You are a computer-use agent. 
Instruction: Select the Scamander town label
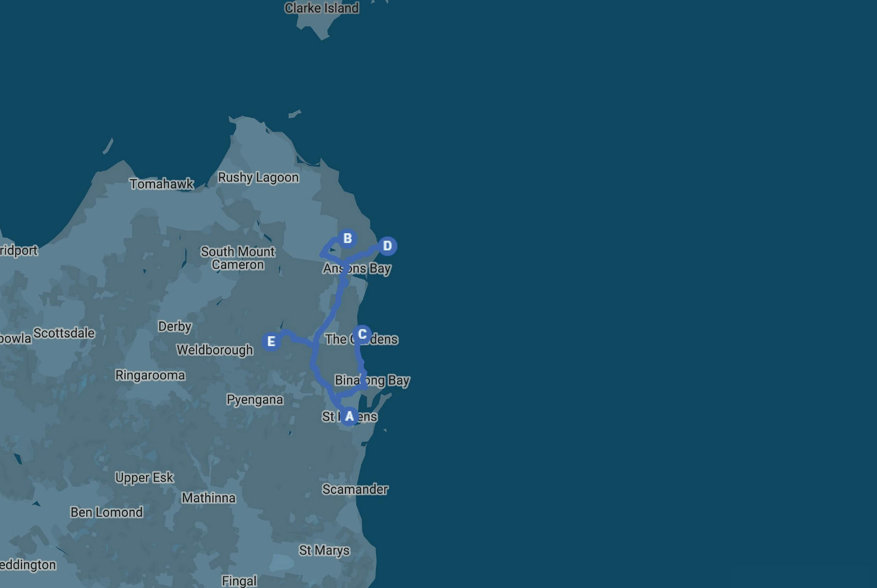click(355, 489)
